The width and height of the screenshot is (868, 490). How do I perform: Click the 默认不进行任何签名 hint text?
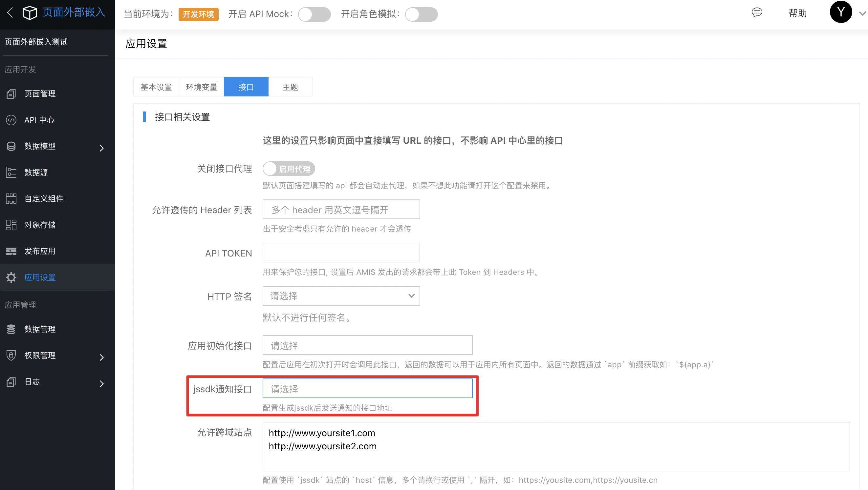pos(307,318)
